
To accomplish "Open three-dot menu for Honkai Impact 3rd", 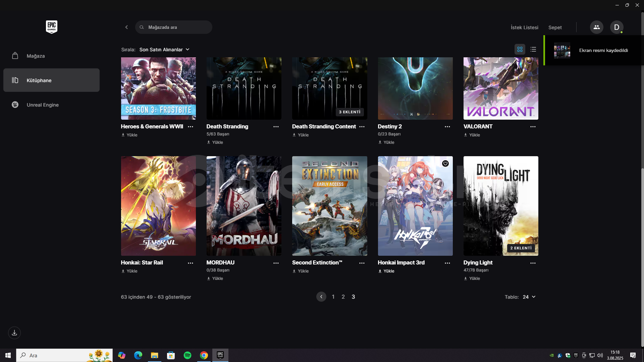I will [447, 263].
